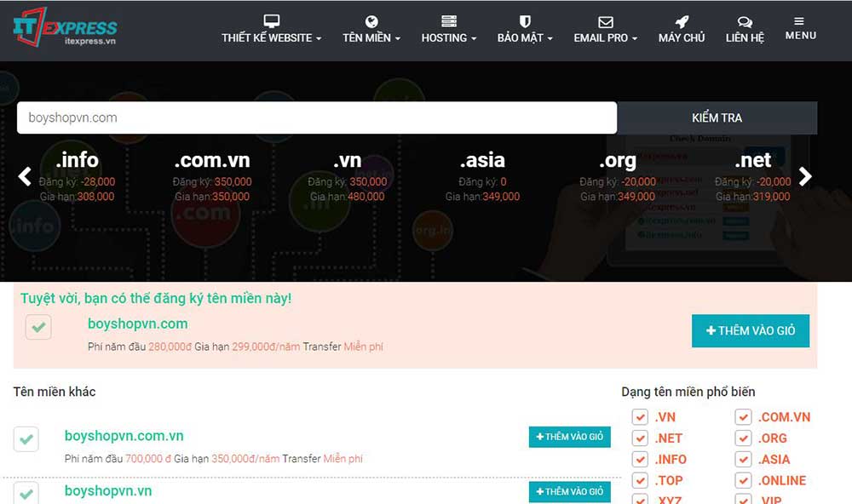
Task: Click the shield icon above Bảo Mật
Action: tap(525, 21)
